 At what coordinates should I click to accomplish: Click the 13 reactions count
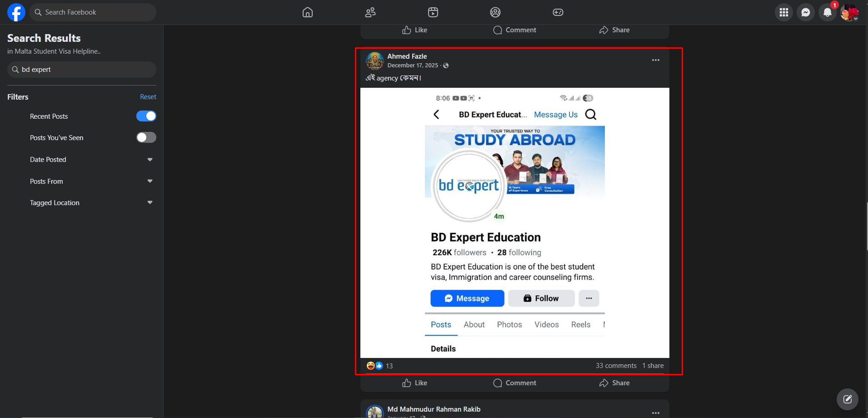point(389,366)
